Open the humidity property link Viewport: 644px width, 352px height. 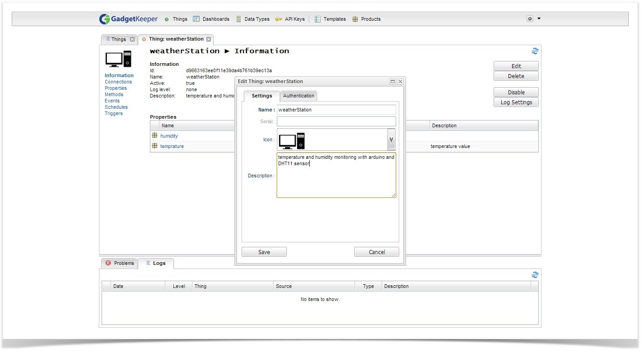(169, 136)
